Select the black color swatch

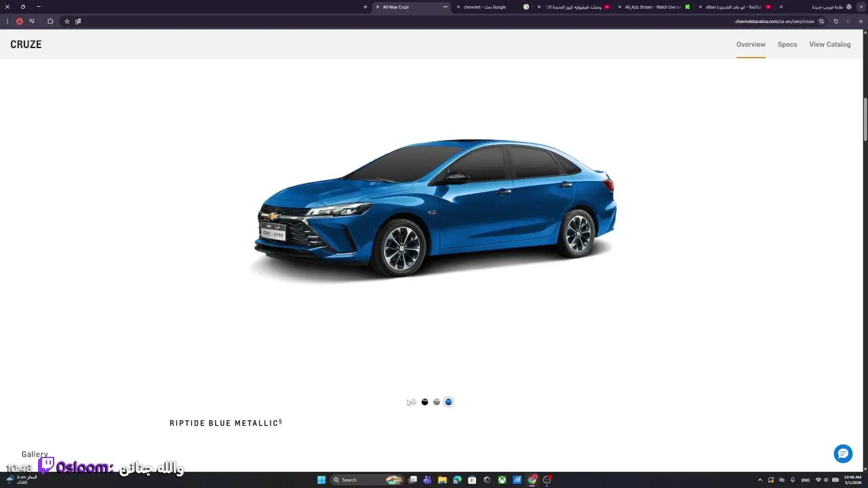coord(425,402)
